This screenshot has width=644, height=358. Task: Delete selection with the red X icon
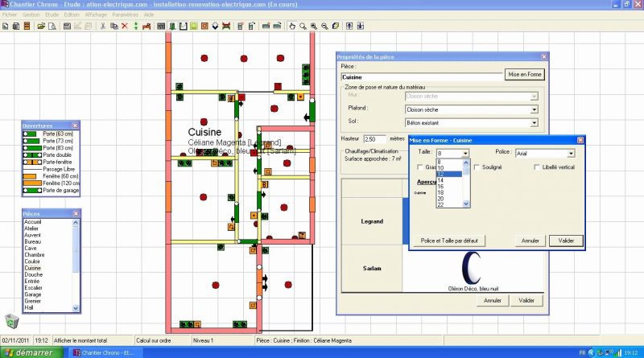point(125,26)
